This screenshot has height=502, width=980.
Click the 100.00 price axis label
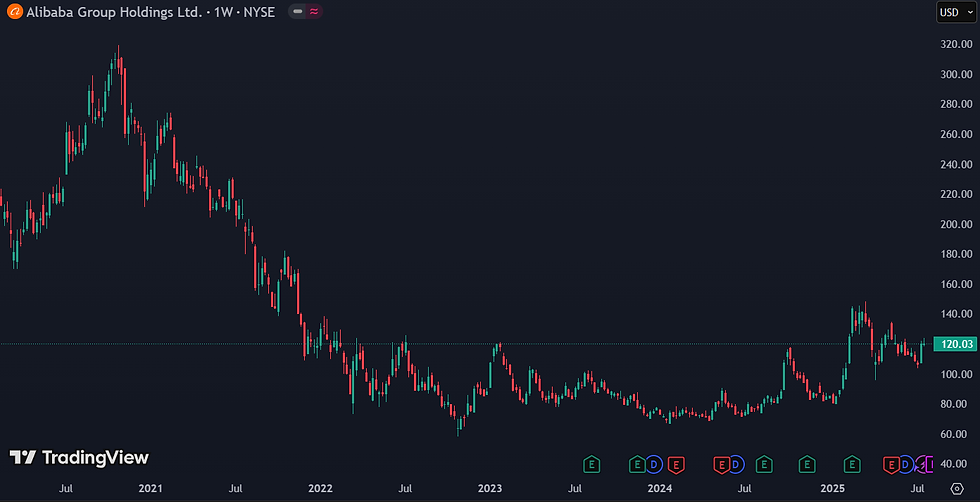coord(958,374)
